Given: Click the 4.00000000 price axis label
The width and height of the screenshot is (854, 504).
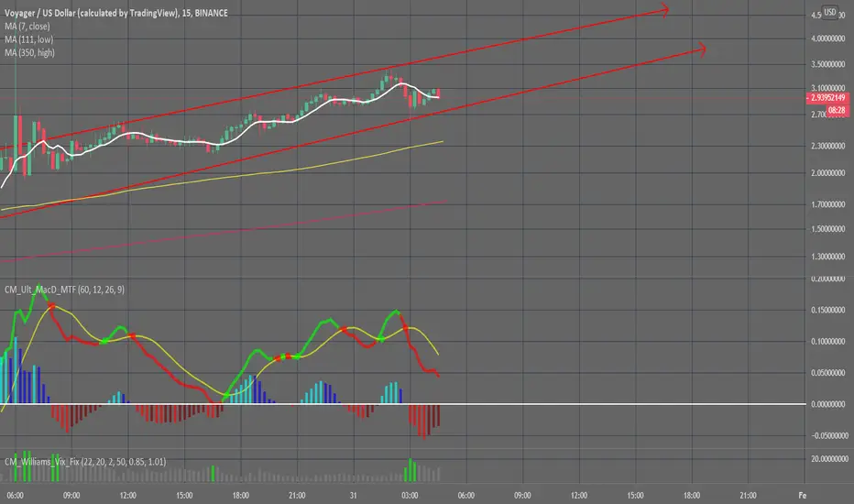Looking at the screenshot, I should [x=827, y=38].
